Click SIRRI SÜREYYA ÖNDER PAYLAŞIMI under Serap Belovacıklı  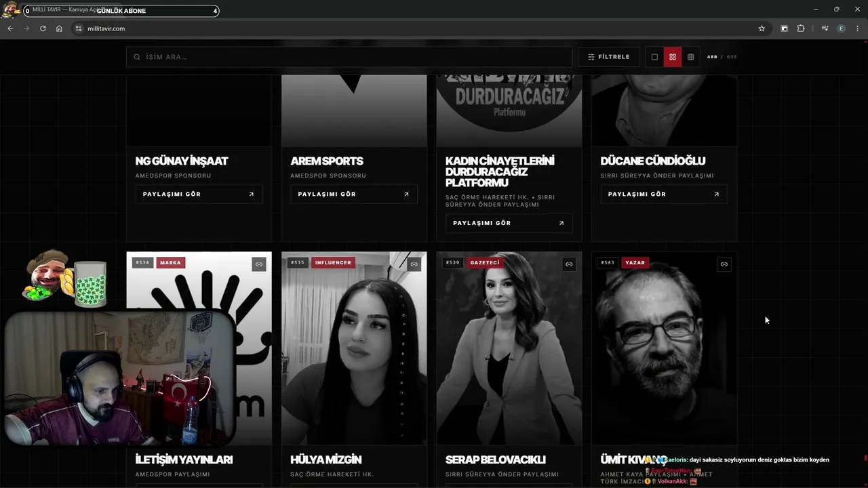pos(502,474)
